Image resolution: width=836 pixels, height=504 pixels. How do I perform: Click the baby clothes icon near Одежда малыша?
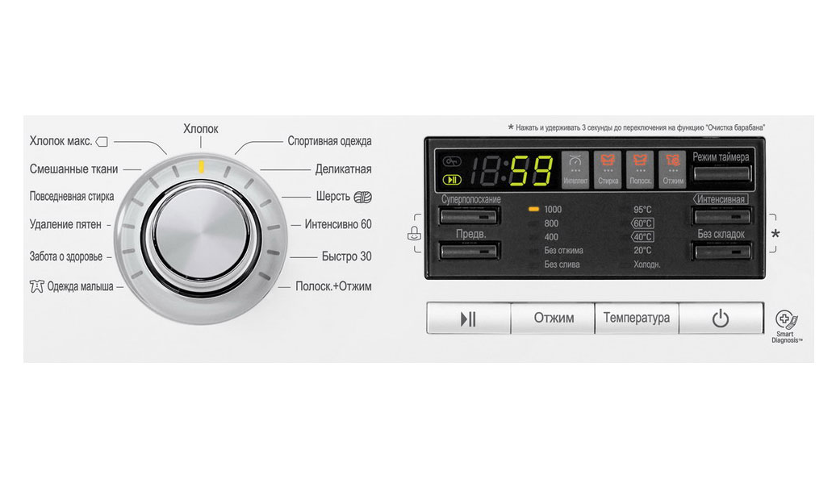(37, 286)
